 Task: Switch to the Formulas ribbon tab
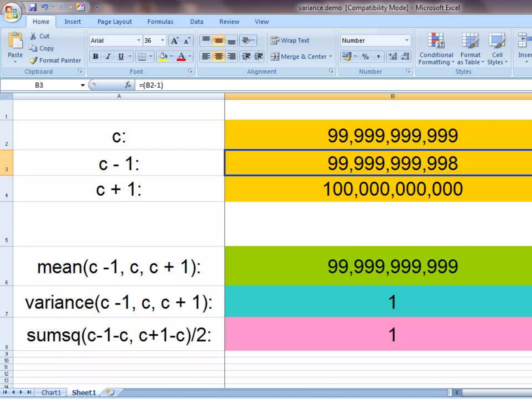click(160, 22)
